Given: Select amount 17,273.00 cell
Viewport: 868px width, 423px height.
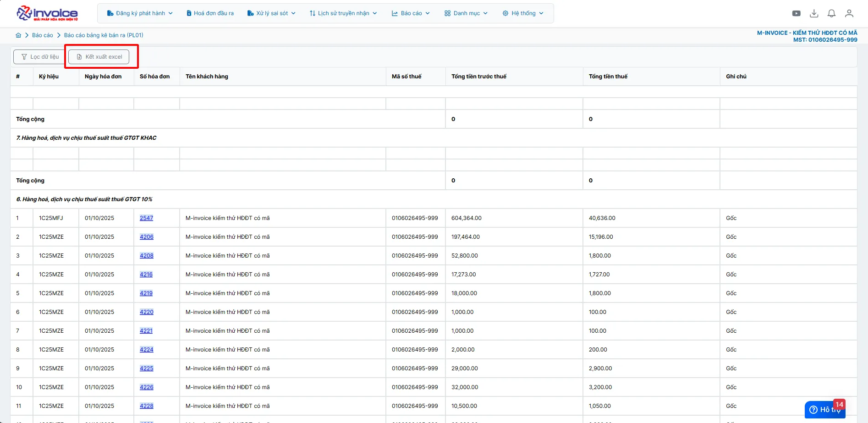Looking at the screenshot, I should coord(514,275).
